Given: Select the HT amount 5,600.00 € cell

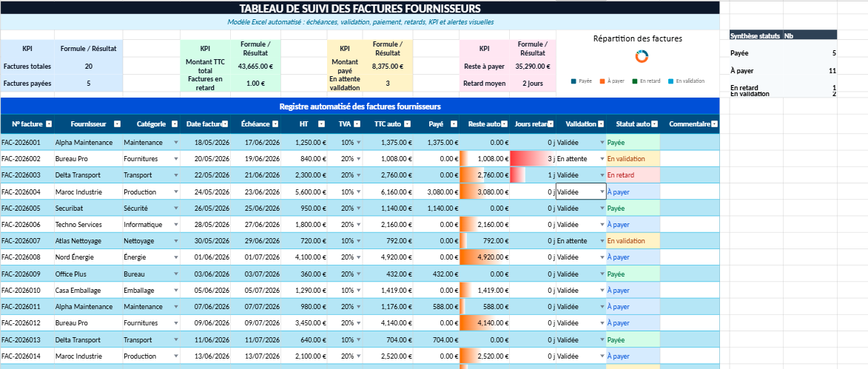Looking at the screenshot, I should [x=304, y=192].
